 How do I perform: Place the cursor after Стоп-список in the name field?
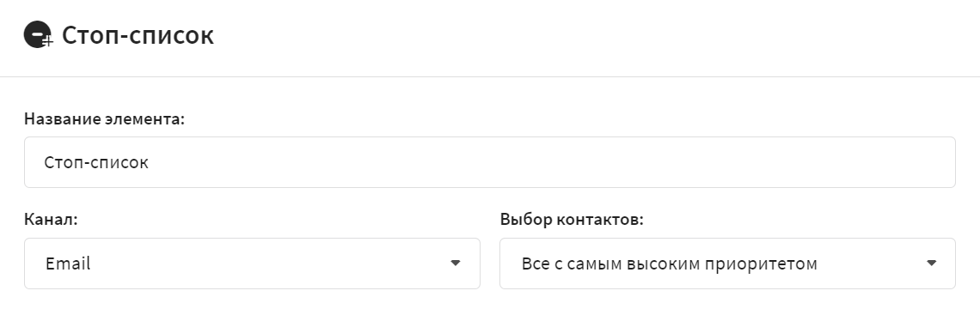click(x=150, y=163)
